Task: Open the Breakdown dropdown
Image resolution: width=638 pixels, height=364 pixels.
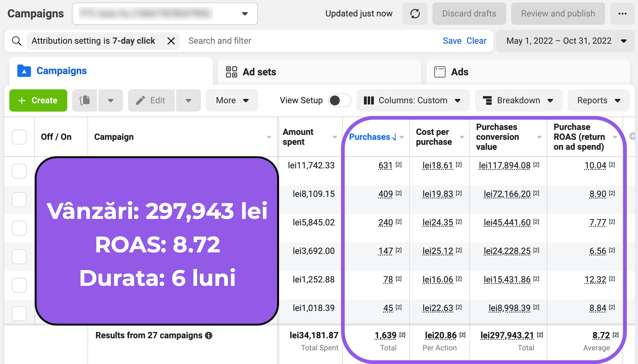Action: click(x=518, y=100)
